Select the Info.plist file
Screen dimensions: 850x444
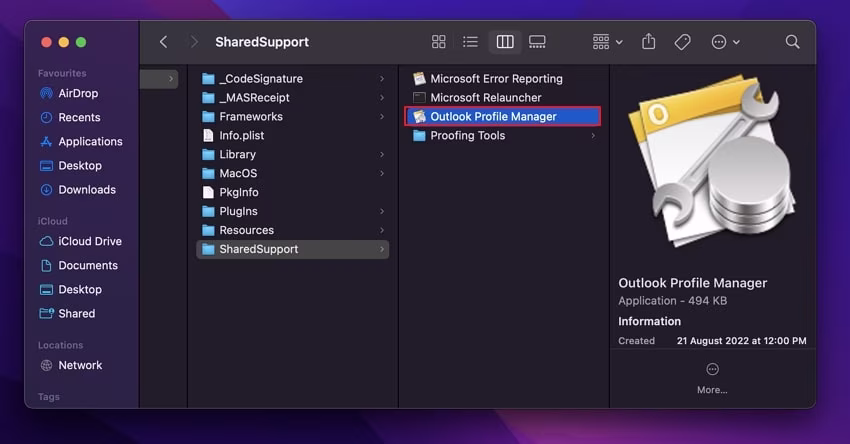(x=243, y=136)
